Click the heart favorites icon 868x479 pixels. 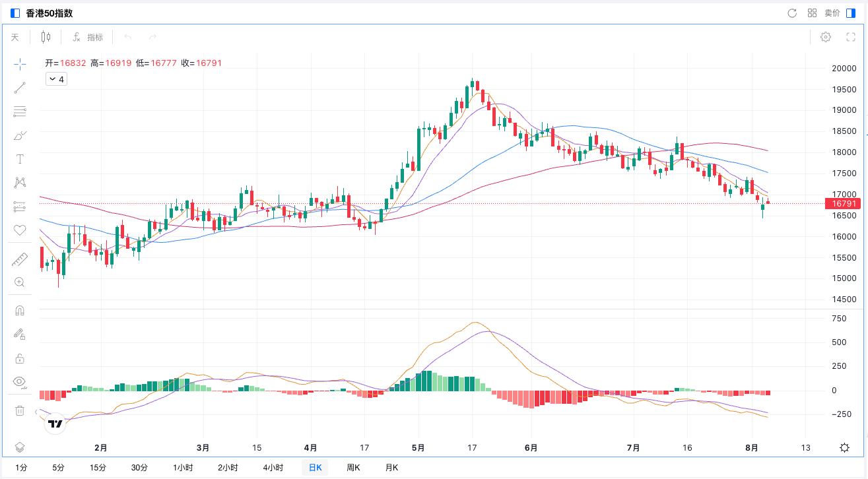coord(20,230)
